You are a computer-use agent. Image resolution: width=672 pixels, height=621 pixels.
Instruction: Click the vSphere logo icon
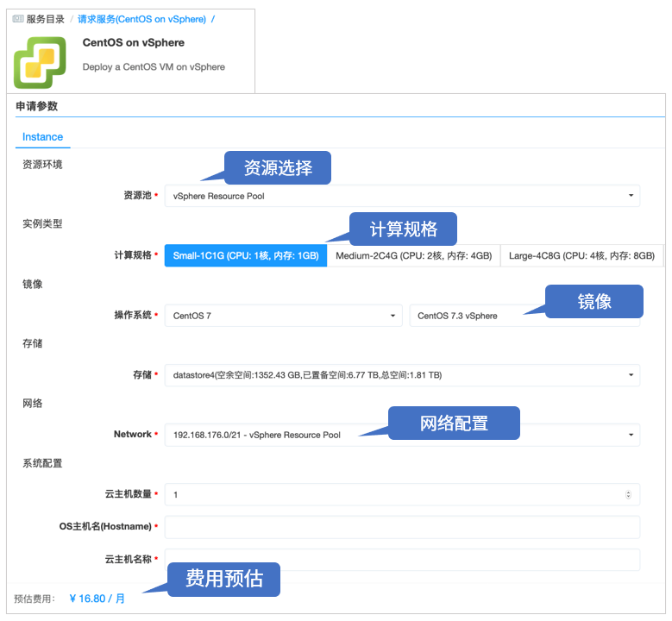[40, 62]
